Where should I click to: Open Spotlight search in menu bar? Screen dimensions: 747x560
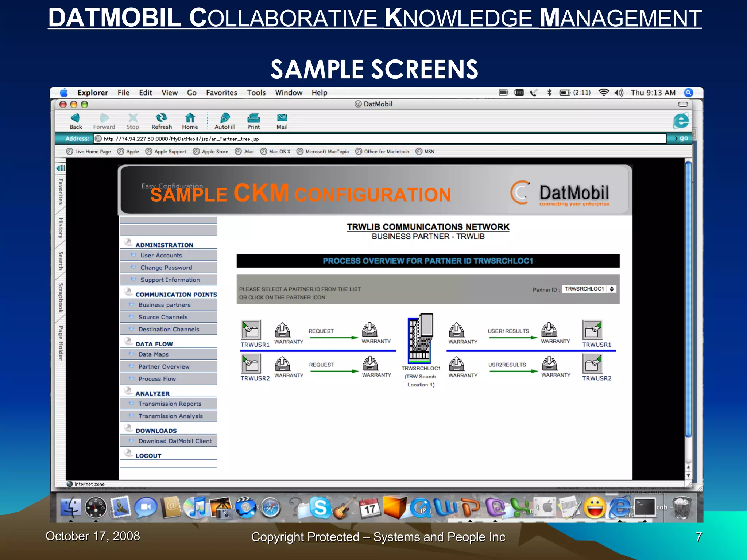coord(688,93)
